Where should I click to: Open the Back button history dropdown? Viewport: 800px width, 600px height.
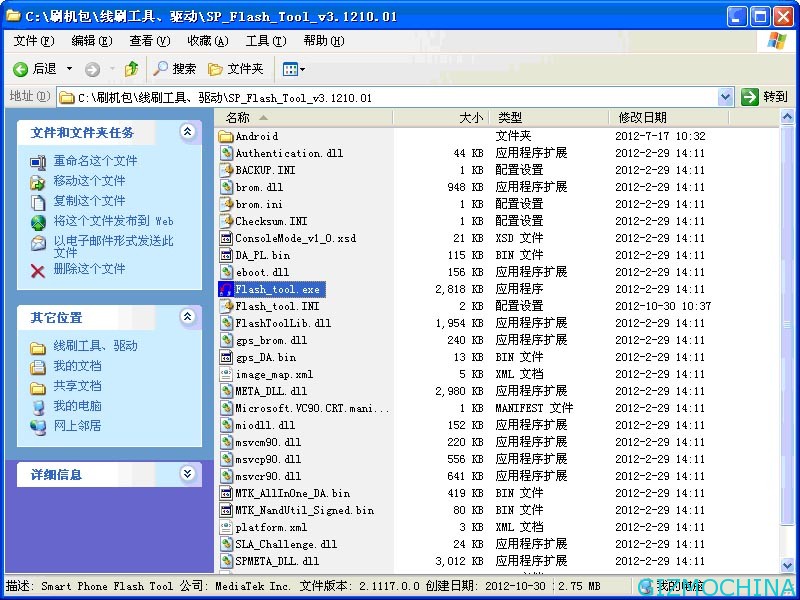coord(69,69)
